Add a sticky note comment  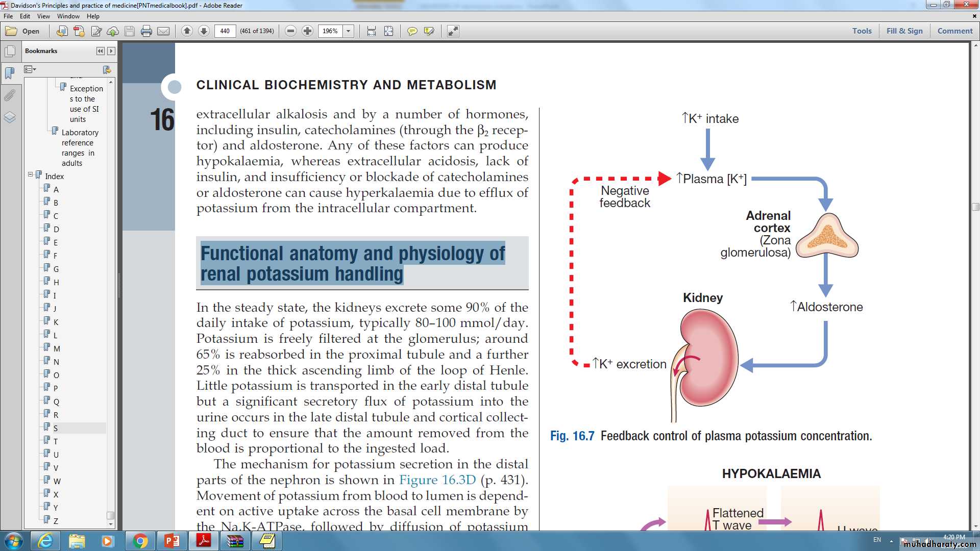(412, 31)
